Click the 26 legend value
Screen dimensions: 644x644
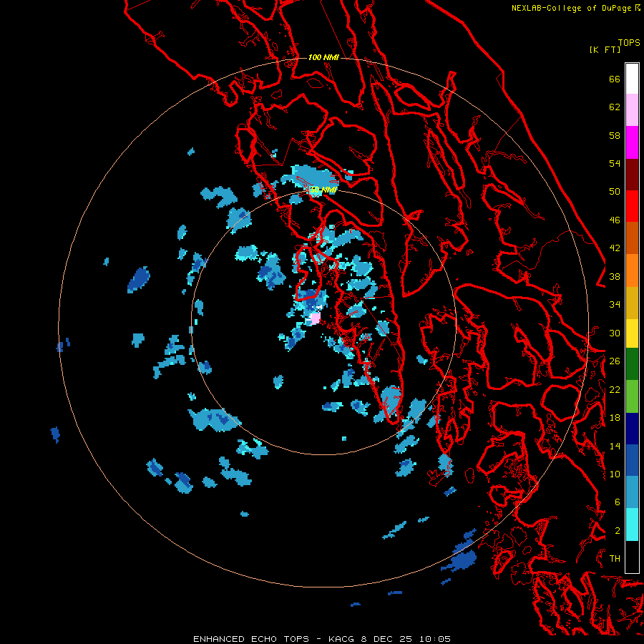(615, 361)
